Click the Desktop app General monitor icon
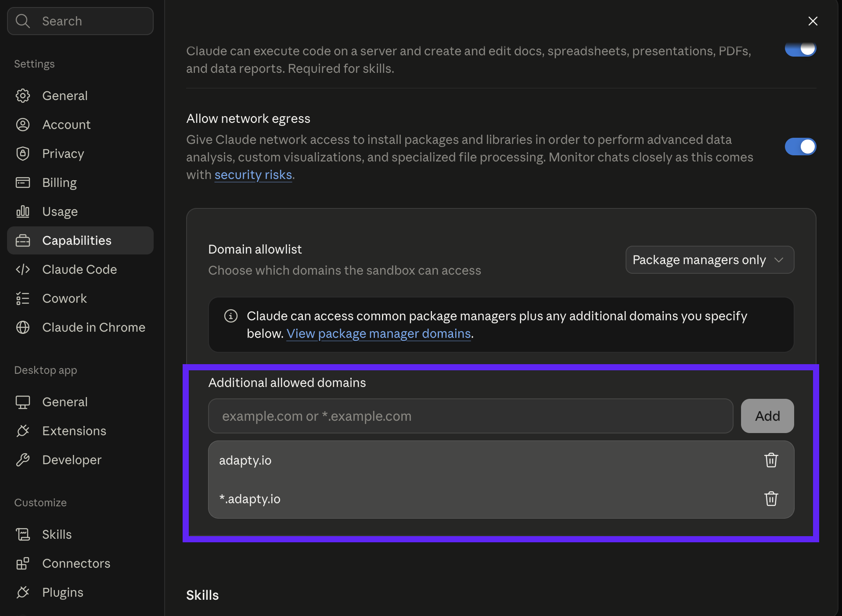 23,402
